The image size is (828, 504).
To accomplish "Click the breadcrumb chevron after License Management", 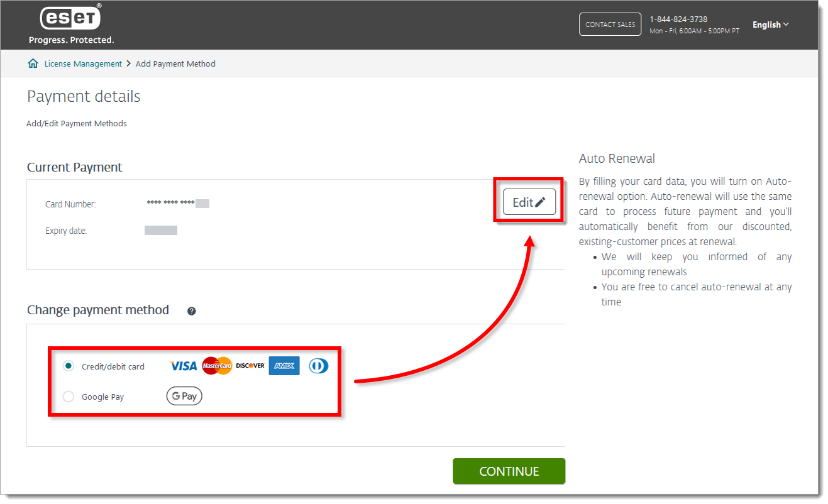I will pos(130,63).
